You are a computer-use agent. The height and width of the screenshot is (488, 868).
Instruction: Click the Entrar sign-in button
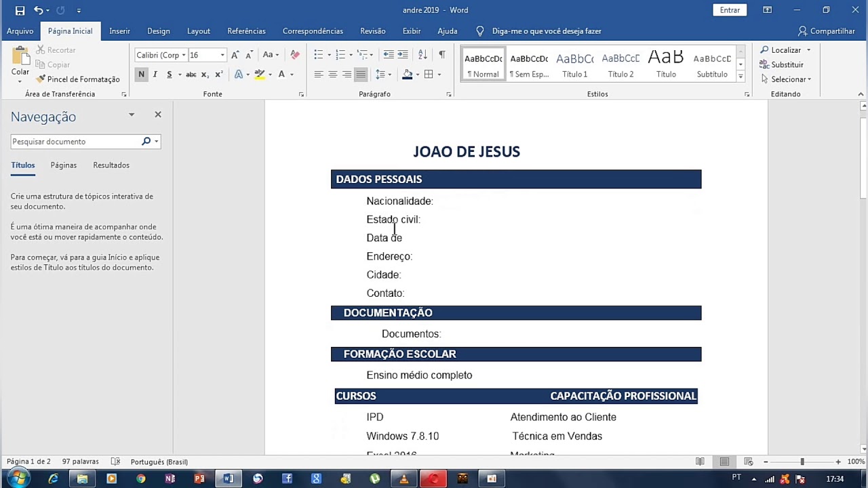[730, 10]
